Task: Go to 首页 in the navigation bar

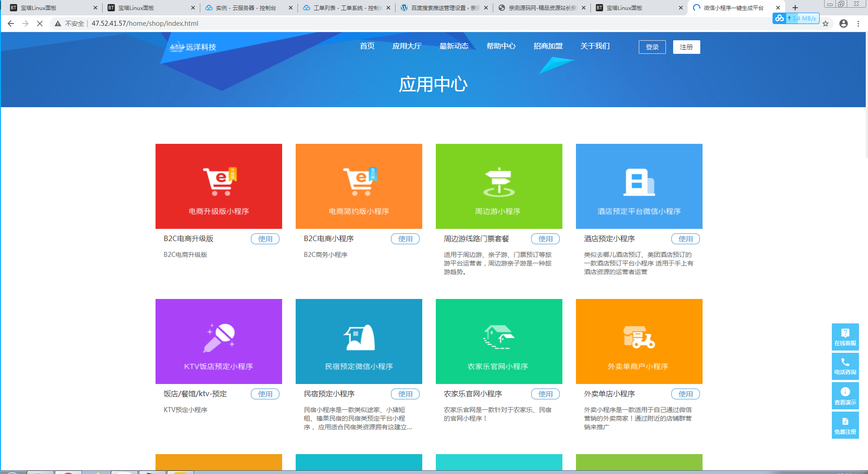Action: click(367, 46)
